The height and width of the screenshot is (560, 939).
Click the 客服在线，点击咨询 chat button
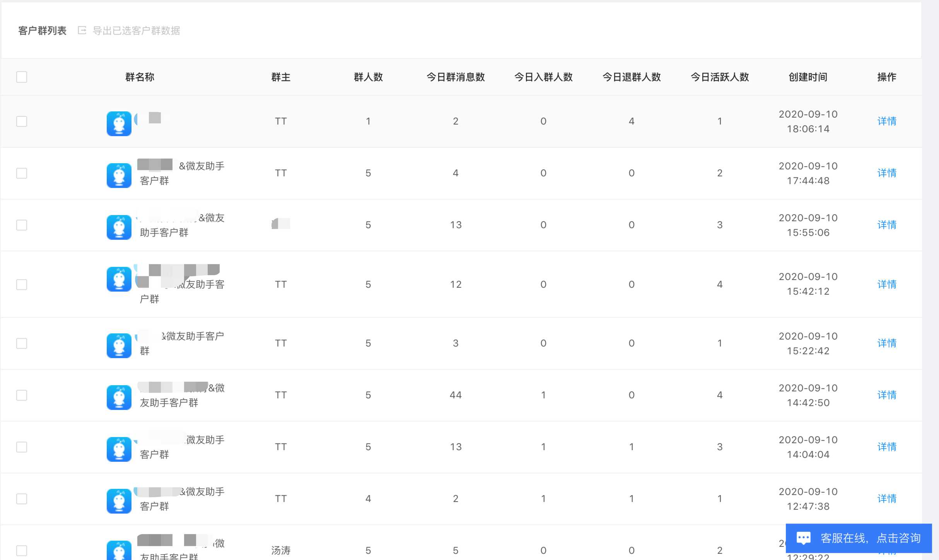[x=859, y=538]
